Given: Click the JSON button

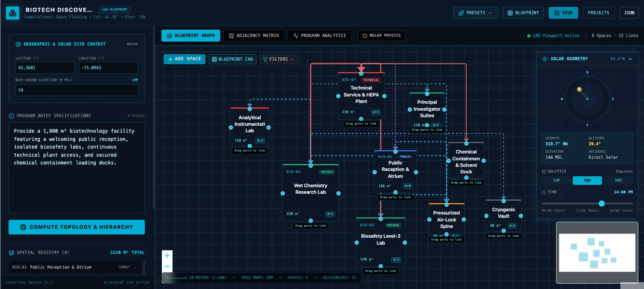Looking at the screenshot, I should 629,13.
